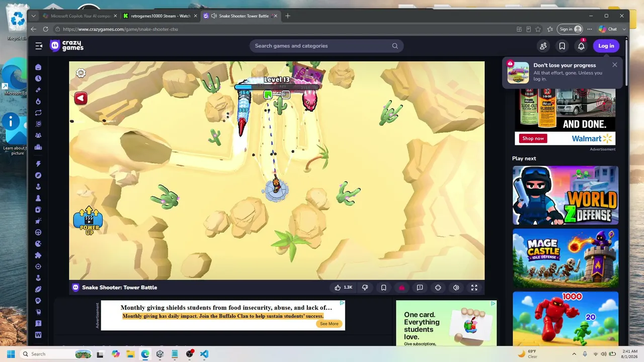Open Copilot Chat in the browser toolbar
This screenshot has height=362, width=644.
[x=608, y=29]
